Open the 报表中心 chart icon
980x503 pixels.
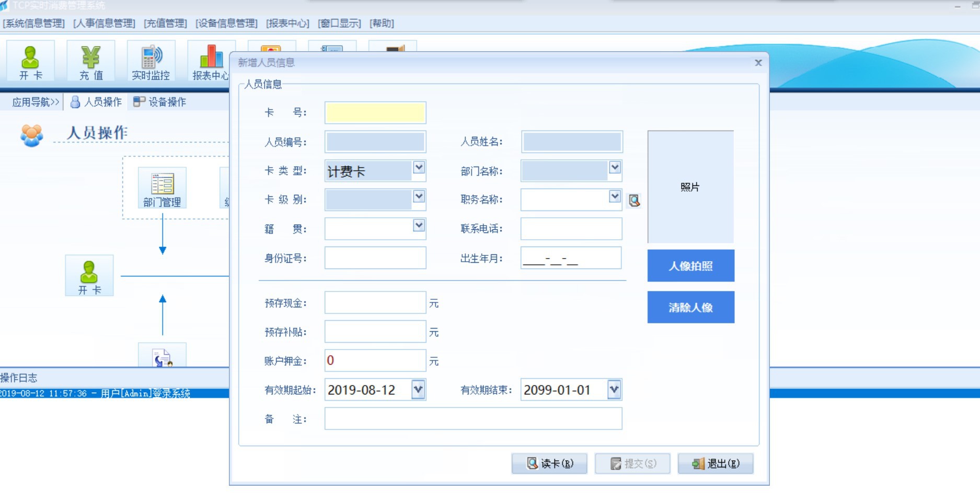pyautogui.click(x=210, y=61)
